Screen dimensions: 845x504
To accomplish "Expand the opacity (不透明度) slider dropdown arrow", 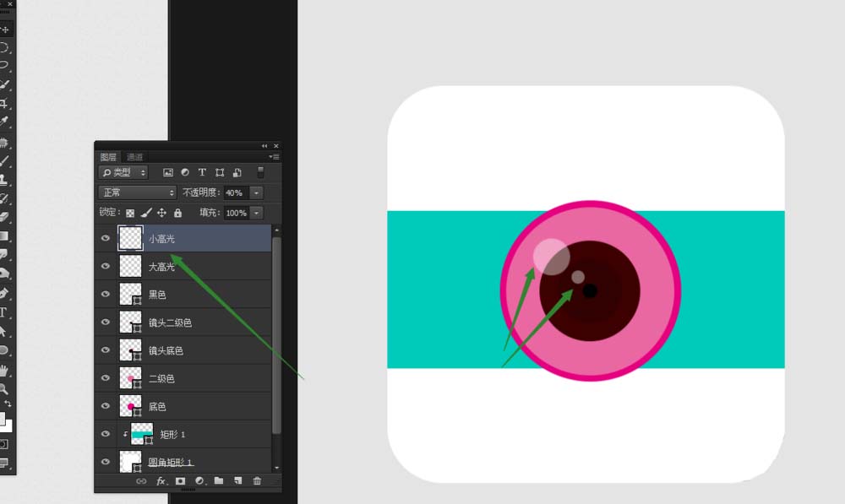I will [257, 192].
